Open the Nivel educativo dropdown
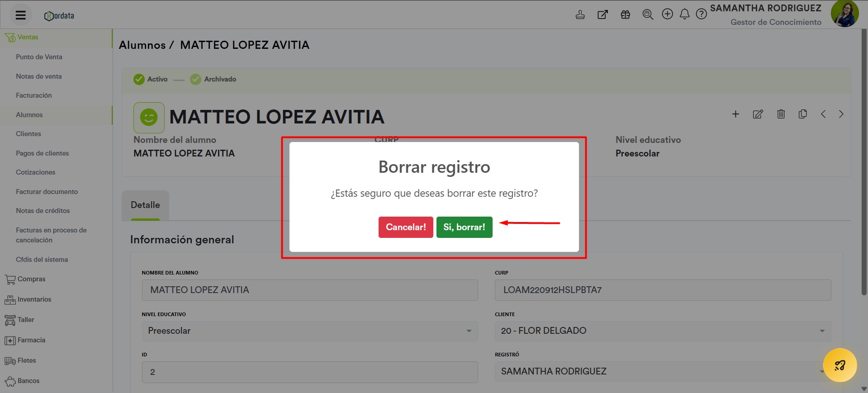The image size is (868, 393). click(310, 331)
